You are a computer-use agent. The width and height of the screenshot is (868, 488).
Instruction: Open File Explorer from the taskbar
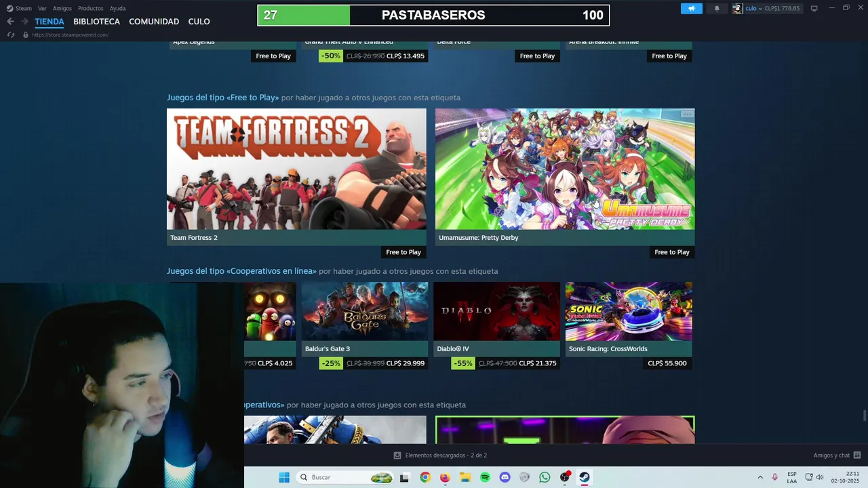(465, 477)
